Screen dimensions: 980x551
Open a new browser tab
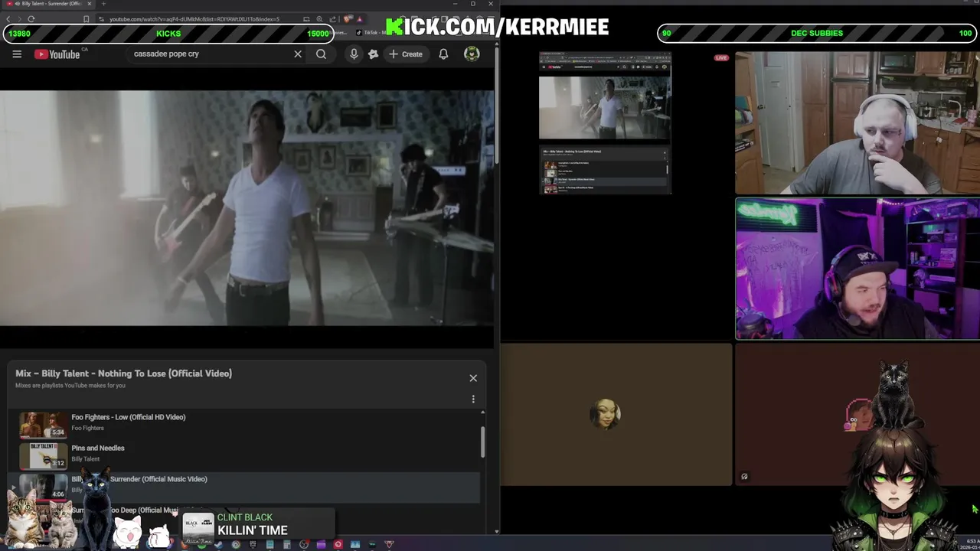pos(103,4)
